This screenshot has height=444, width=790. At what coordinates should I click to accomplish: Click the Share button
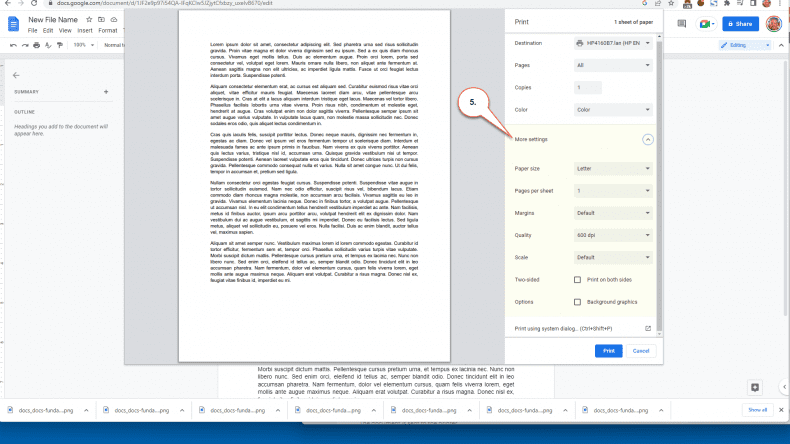point(740,24)
